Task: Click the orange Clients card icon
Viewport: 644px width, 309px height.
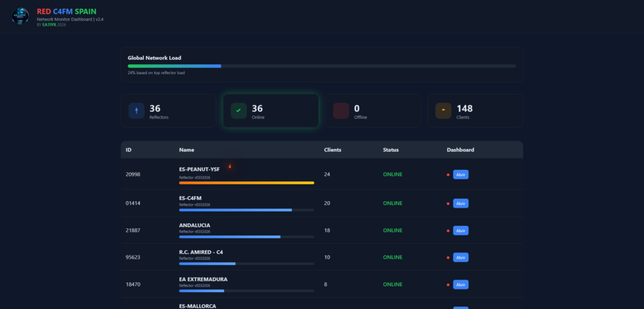Action: click(443, 111)
